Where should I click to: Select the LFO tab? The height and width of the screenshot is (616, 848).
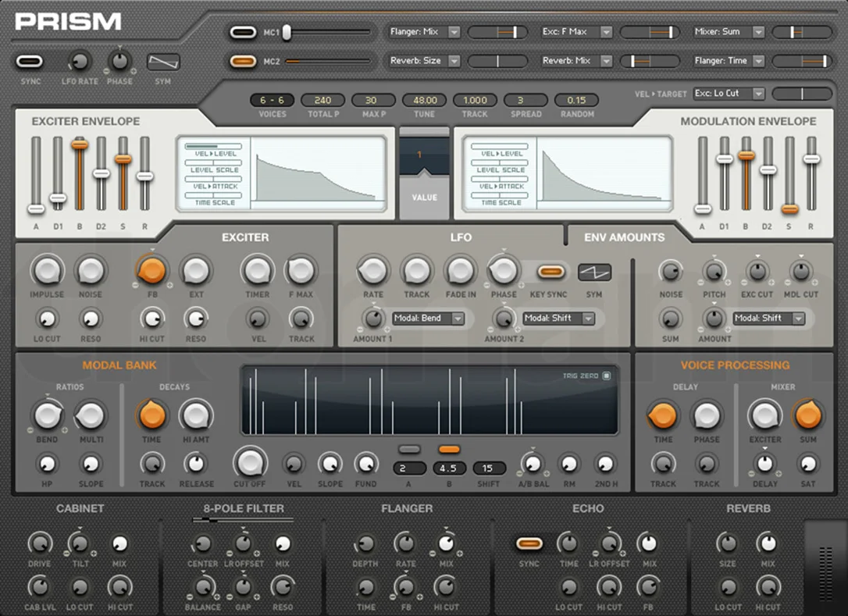[461, 237]
